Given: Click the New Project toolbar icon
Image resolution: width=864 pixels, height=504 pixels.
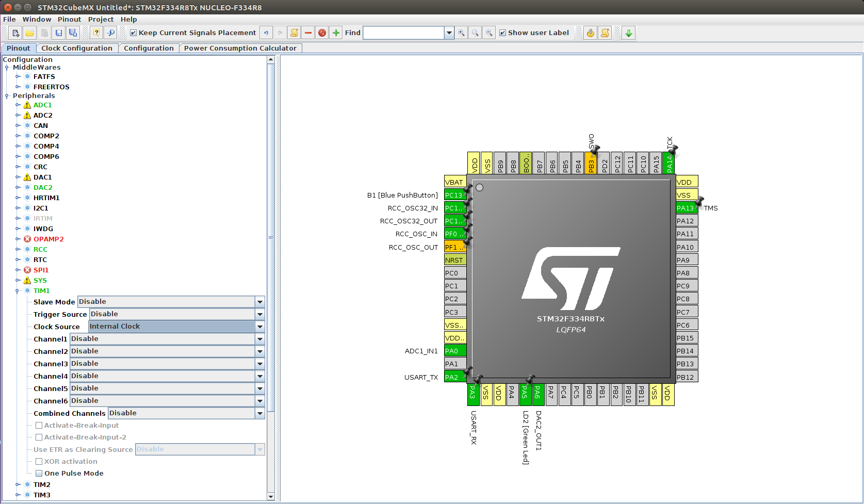Looking at the screenshot, I should pos(16,33).
